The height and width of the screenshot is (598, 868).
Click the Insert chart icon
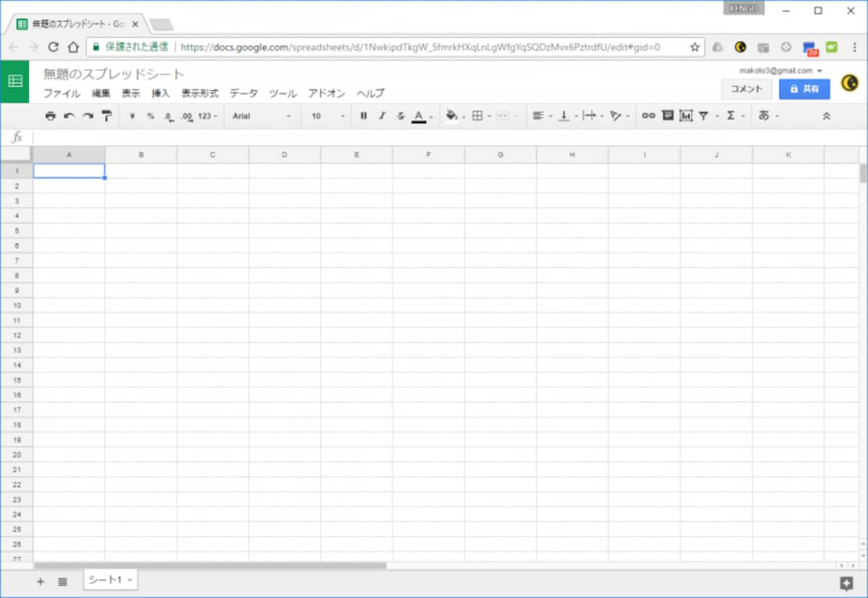pos(686,116)
